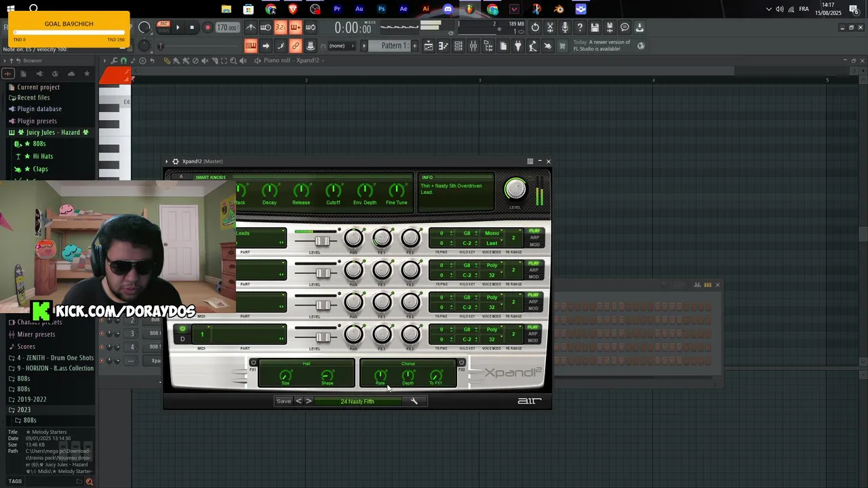Toggle typing keyboard to piano icon
This screenshot has height=488, width=868.
251,46
